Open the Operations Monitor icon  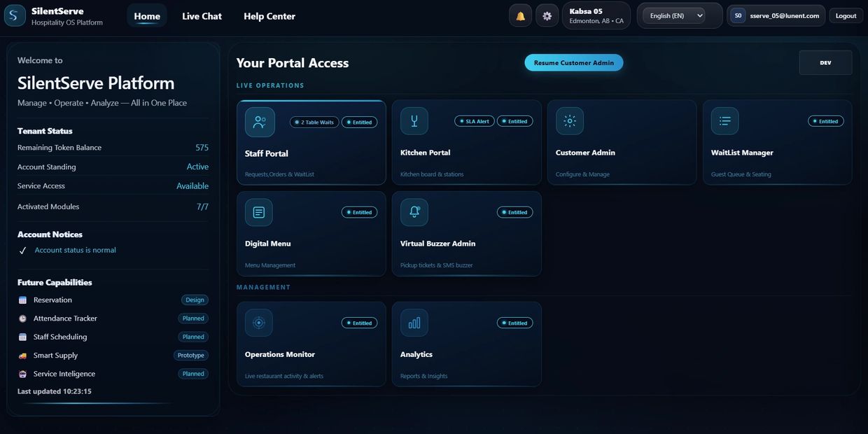tap(259, 323)
